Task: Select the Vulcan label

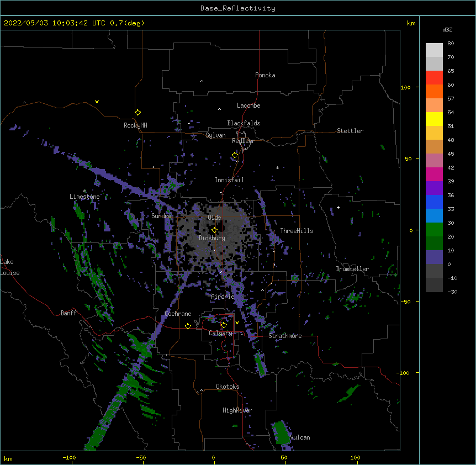Action: click(x=300, y=437)
